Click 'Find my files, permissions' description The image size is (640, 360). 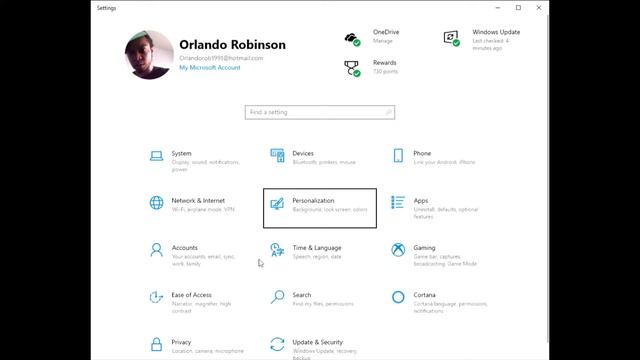click(322, 304)
